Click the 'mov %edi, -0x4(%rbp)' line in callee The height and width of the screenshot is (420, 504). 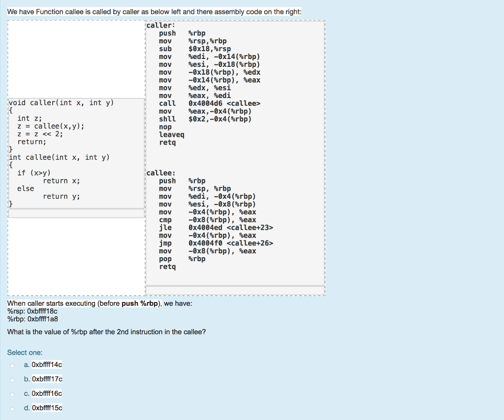[207, 197]
